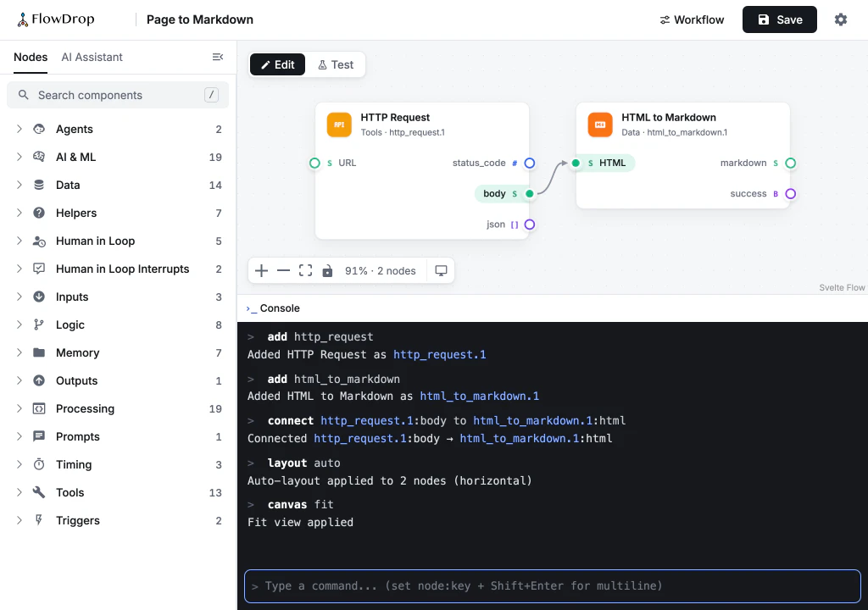Click the Helpers question mark icon
The image size is (868, 610).
point(39,213)
